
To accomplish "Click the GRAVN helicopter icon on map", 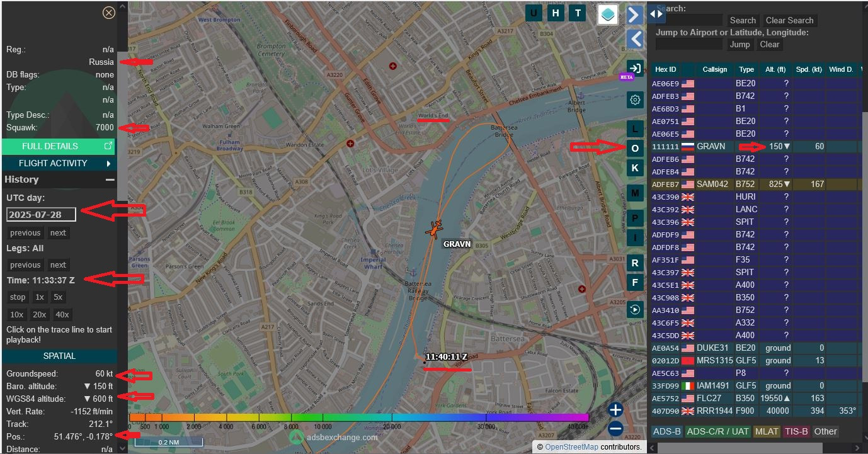I will coord(434,229).
